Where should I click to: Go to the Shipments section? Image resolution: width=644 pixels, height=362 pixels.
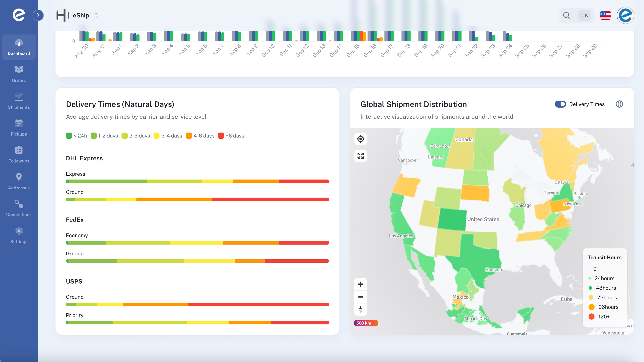(x=19, y=101)
